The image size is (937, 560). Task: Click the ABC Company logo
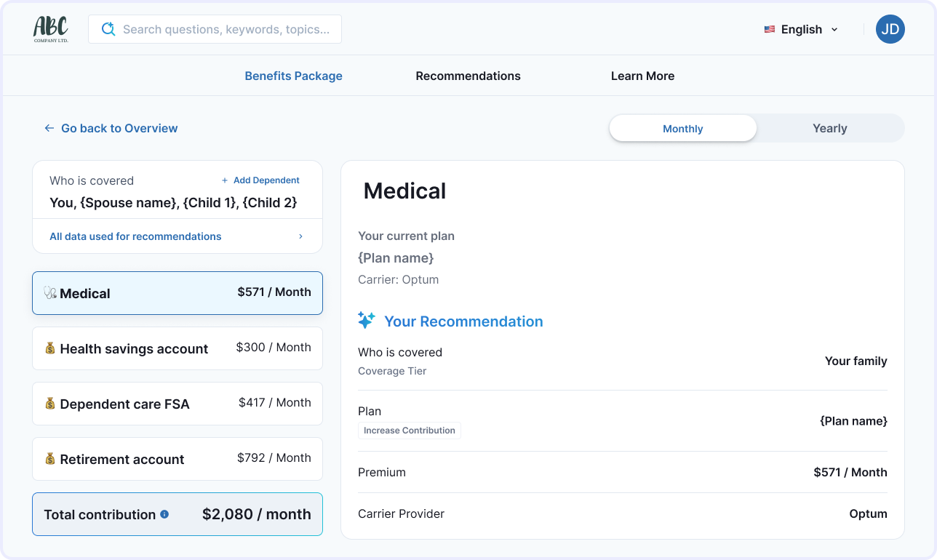[x=51, y=29]
